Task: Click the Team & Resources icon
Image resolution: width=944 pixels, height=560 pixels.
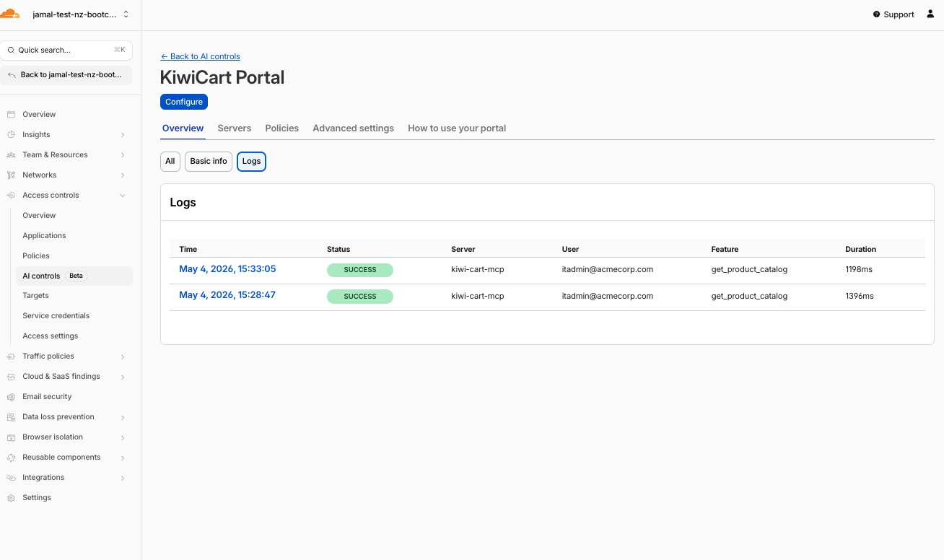Action: click(x=11, y=155)
